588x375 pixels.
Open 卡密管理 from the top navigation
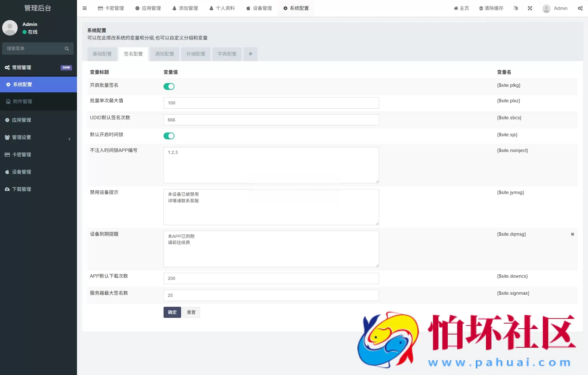click(111, 8)
